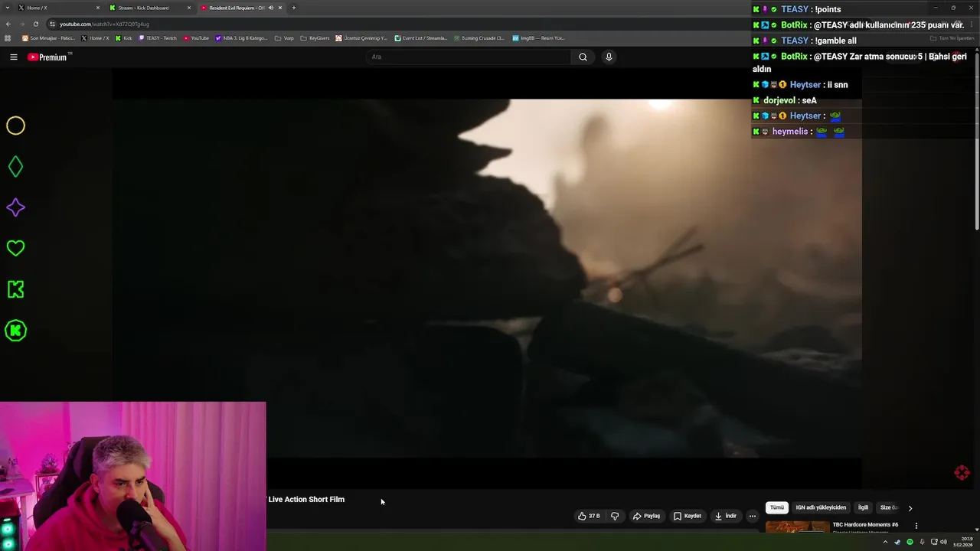The height and width of the screenshot is (551, 980).
Task: Open volume control in system tray
Action: coord(943,542)
